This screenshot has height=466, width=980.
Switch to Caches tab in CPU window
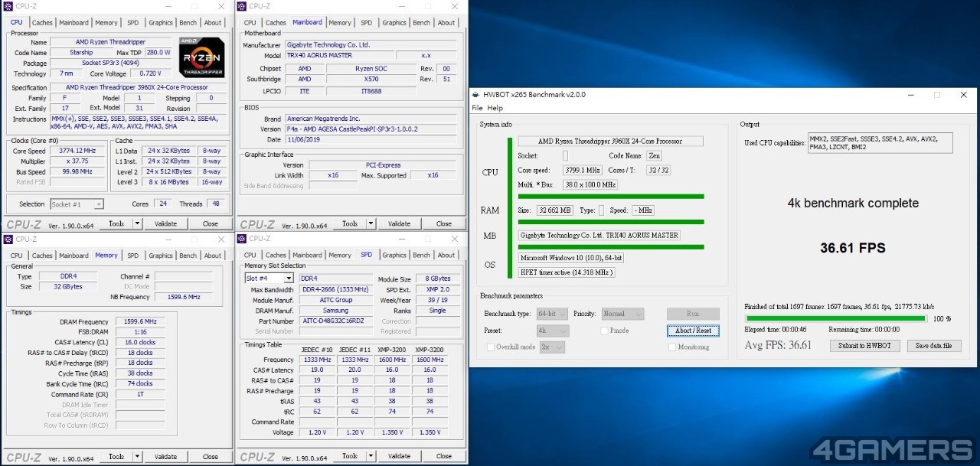pos(42,23)
